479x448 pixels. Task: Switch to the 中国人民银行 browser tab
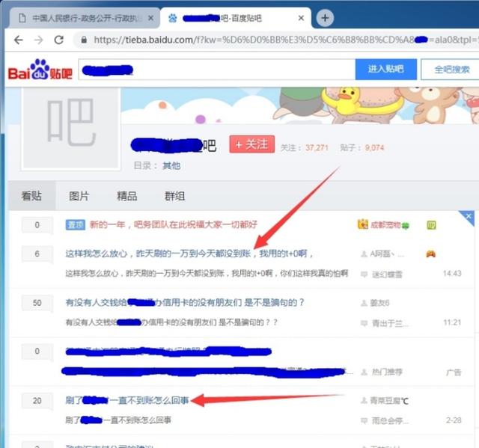pos(82,17)
